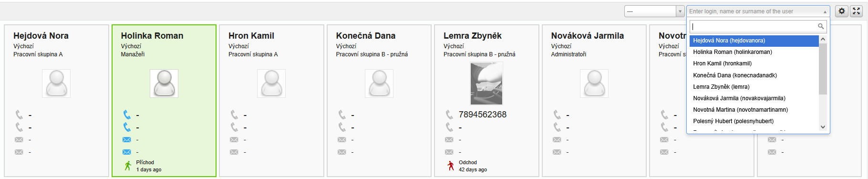Select Konečná Dana (konecnadanadk) from list
868x179 pixels.
[754, 75]
